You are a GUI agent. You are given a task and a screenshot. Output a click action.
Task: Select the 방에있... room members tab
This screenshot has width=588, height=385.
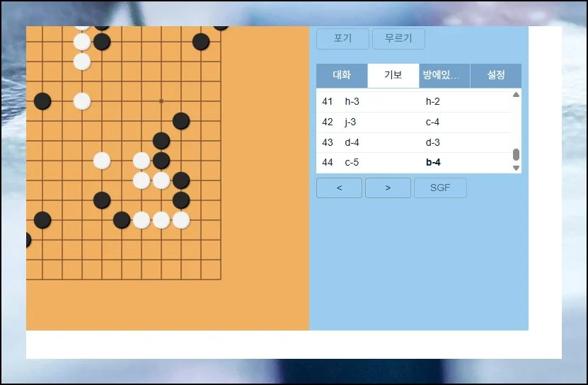444,75
